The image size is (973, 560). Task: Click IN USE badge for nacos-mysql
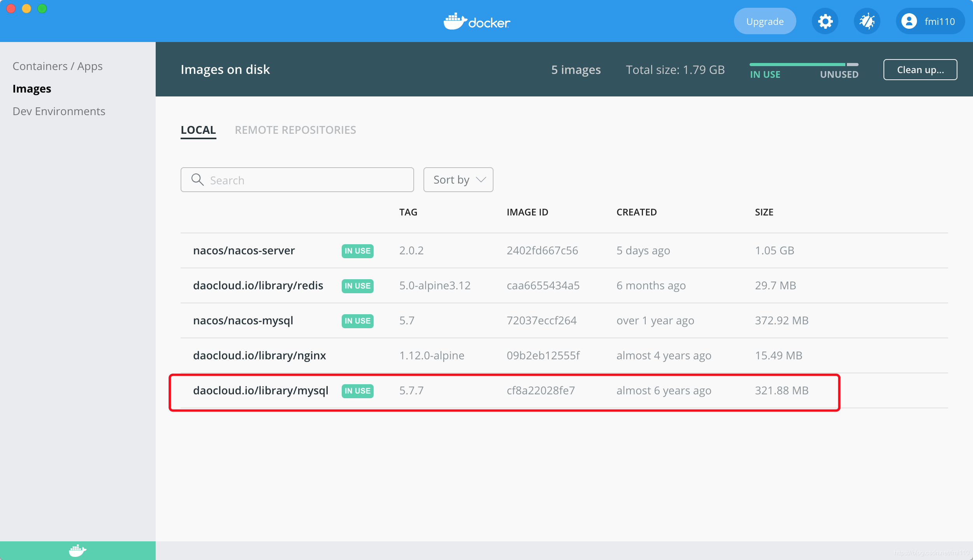[357, 321]
